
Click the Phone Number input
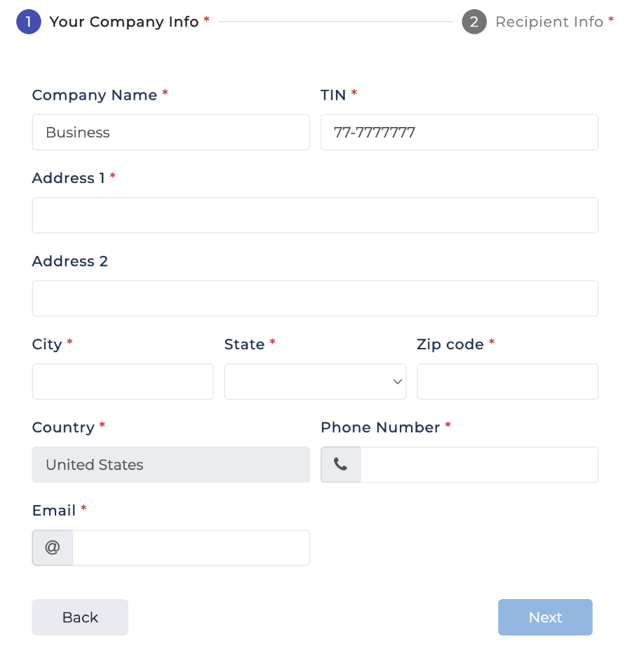(479, 464)
